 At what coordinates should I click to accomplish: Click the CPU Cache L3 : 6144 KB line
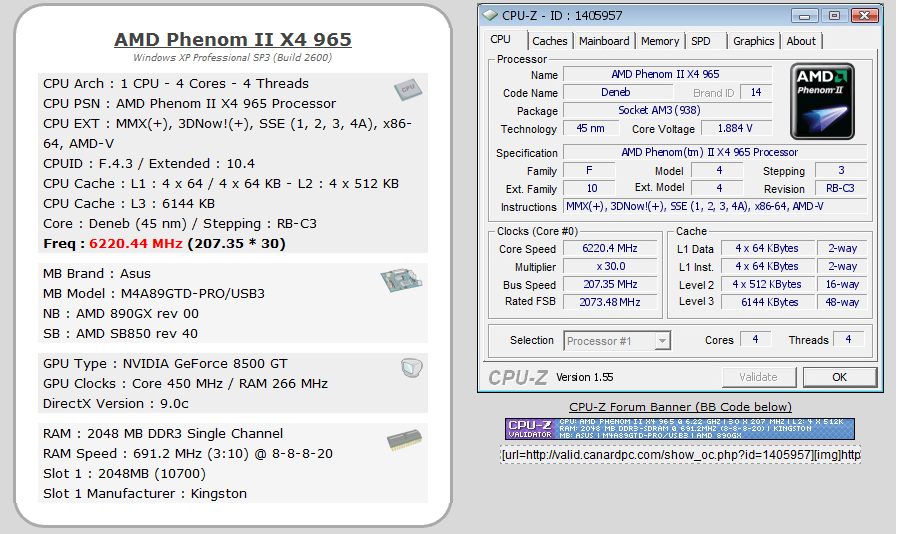tap(129, 204)
